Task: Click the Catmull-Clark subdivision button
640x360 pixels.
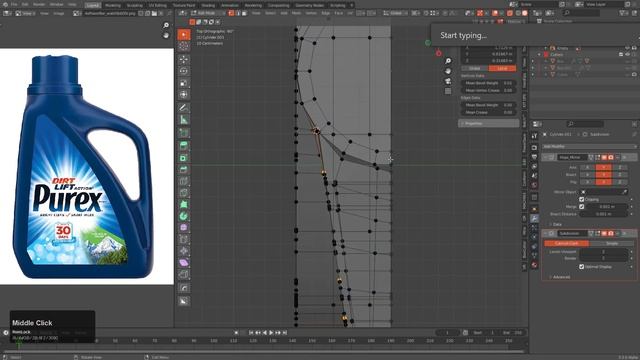Action: click(567, 243)
